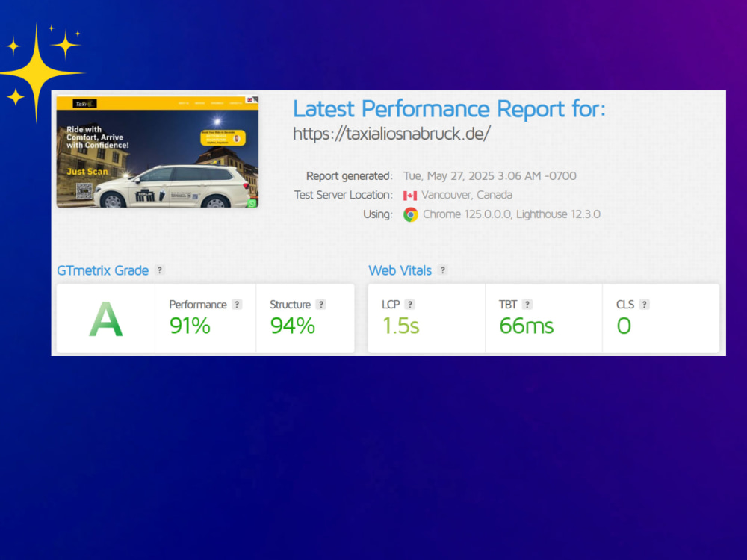Click the GTmetrix Grade help question mark
The image size is (747, 560).
click(160, 270)
